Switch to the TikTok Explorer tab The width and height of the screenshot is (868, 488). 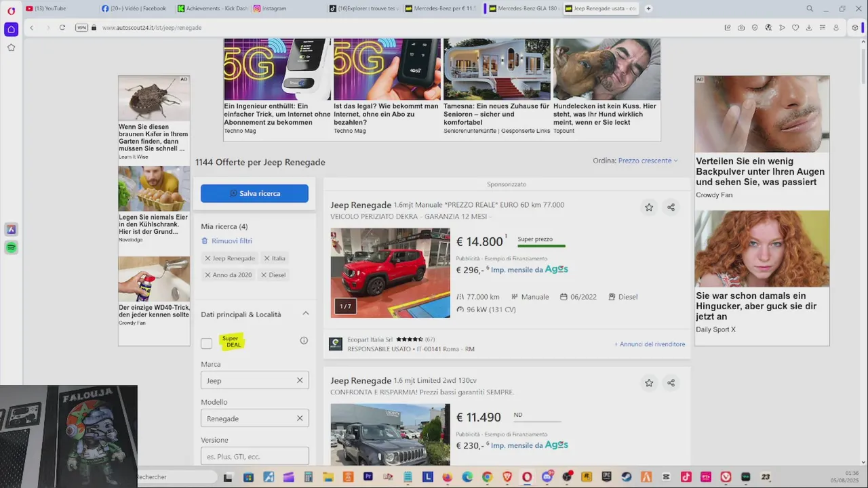pos(363,9)
